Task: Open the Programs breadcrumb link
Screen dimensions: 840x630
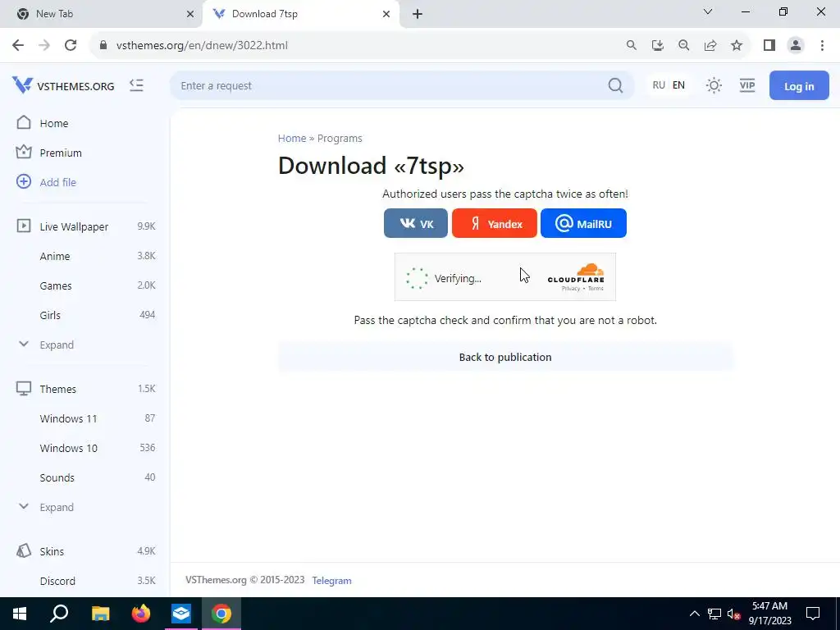Action: coord(340,138)
